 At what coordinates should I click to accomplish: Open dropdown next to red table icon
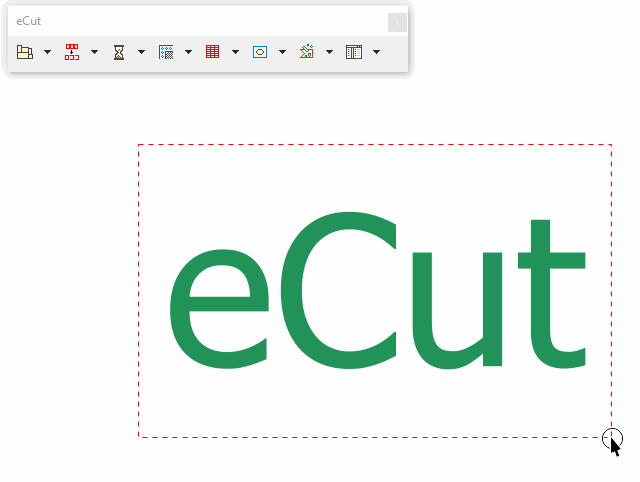click(235, 52)
